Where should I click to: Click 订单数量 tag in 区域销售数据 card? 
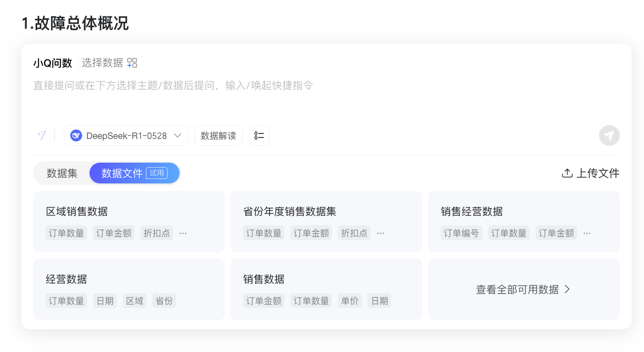point(66,233)
